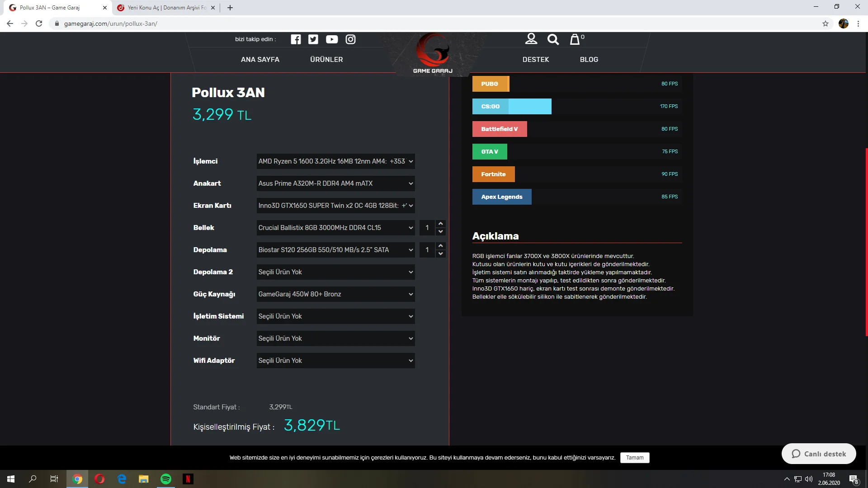Expand the İşlemci processor dropdown
The image size is (868, 488).
pyautogui.click(x=335, y=161)
